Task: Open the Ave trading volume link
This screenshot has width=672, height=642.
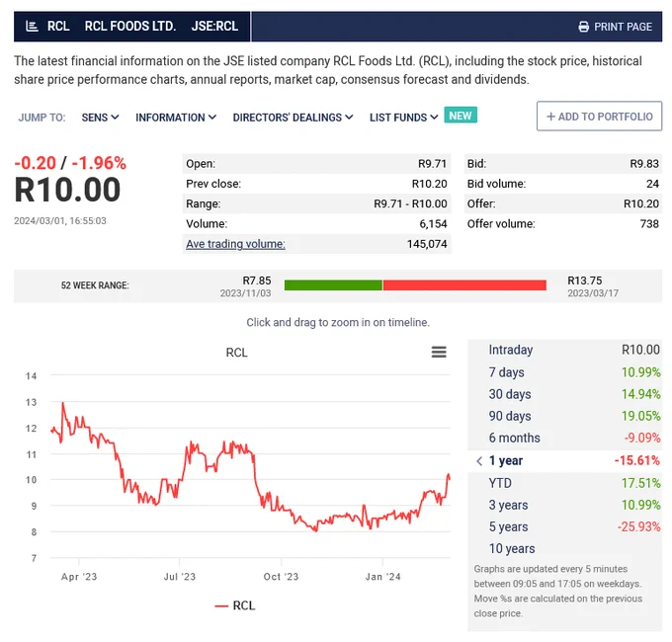Action: pos(235,244)
